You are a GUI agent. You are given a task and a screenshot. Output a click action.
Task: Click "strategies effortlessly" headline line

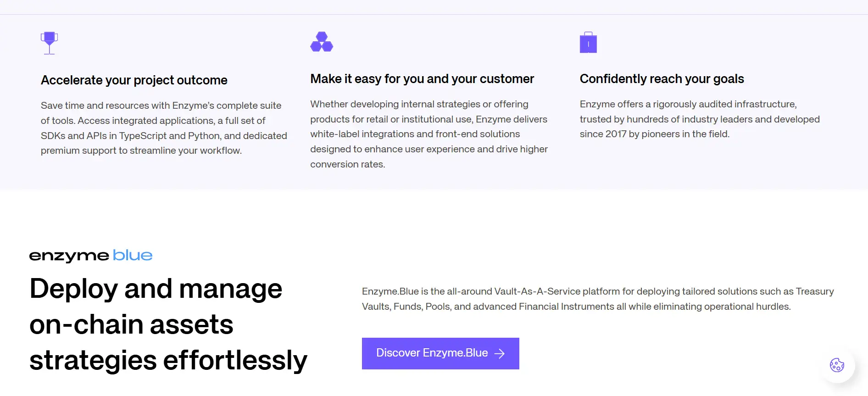pos(168,360)
